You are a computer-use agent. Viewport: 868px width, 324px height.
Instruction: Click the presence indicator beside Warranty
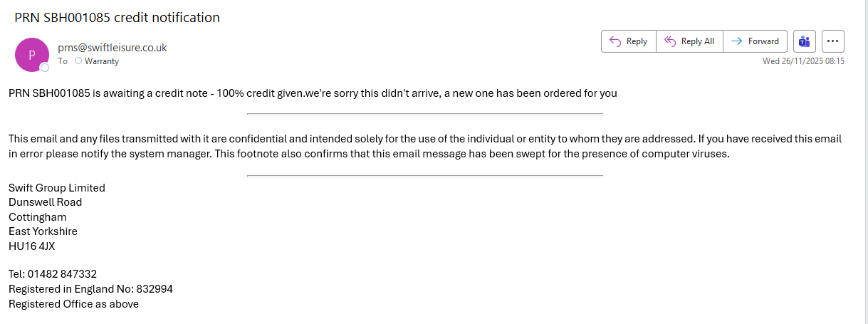pyautogui.click(x=78, y=61)
